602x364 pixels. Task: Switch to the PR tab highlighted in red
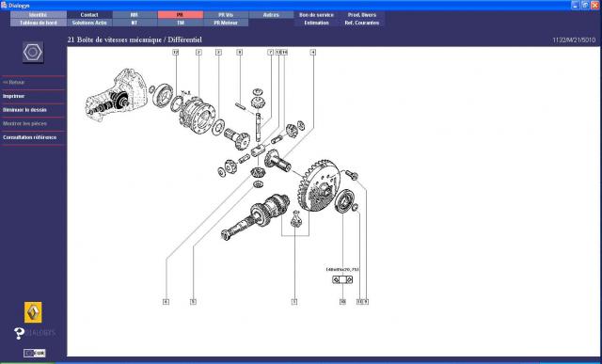tap(181, 15)
